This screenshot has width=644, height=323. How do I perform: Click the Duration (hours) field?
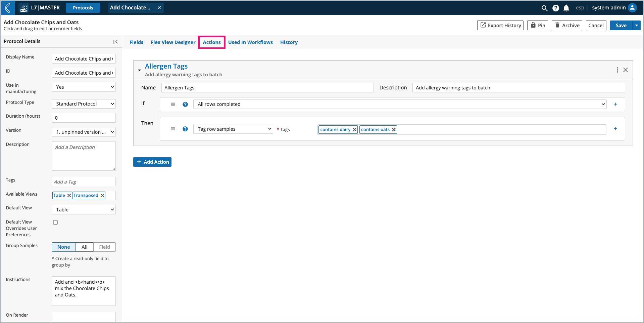coord(84,118)
